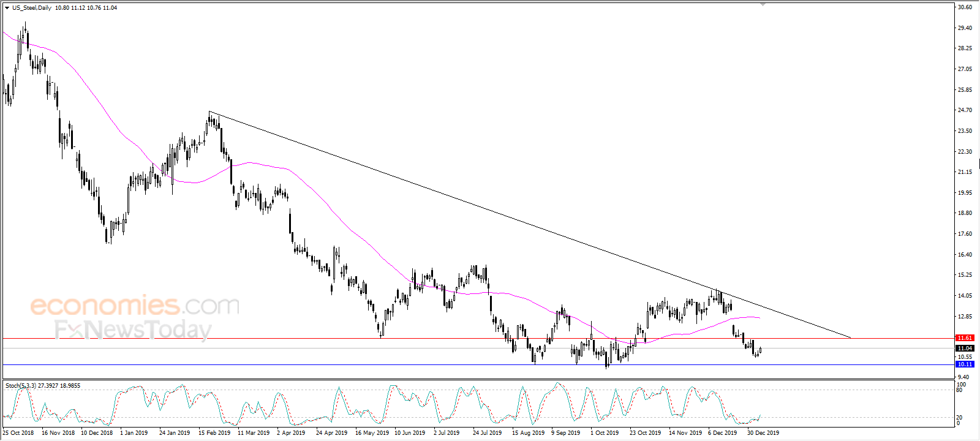Click the 12.85 price axis label
This screenshot has height=441, width=980.
tap(965, 317)
